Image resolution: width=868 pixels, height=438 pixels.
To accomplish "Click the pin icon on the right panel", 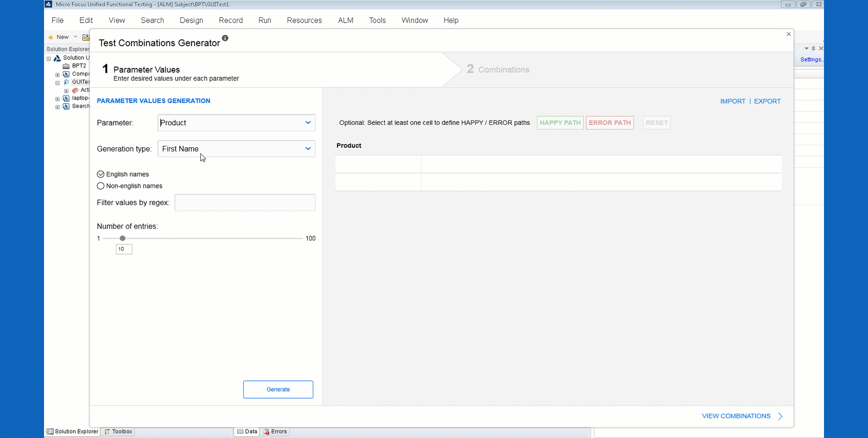I will tap(813, 49).
